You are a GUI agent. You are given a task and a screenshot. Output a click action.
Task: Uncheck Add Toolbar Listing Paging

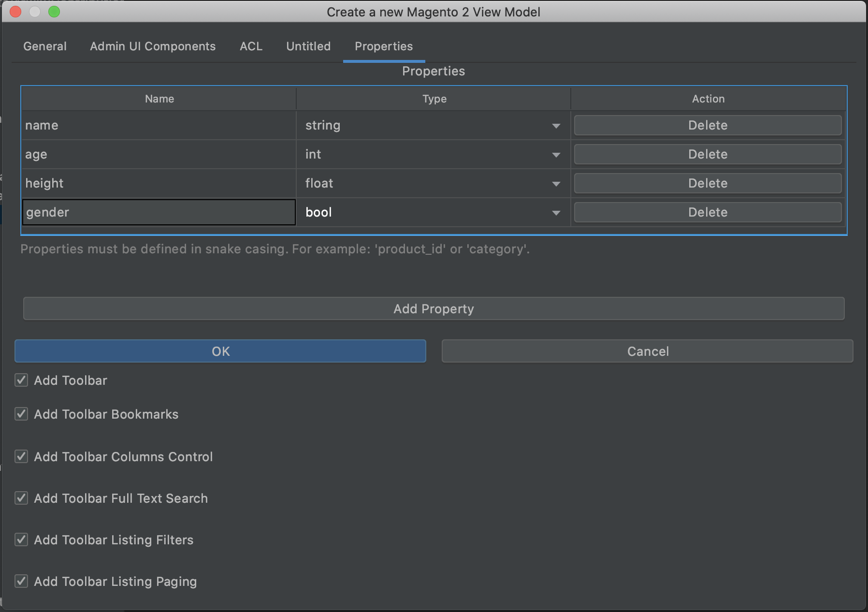(21, 582)
